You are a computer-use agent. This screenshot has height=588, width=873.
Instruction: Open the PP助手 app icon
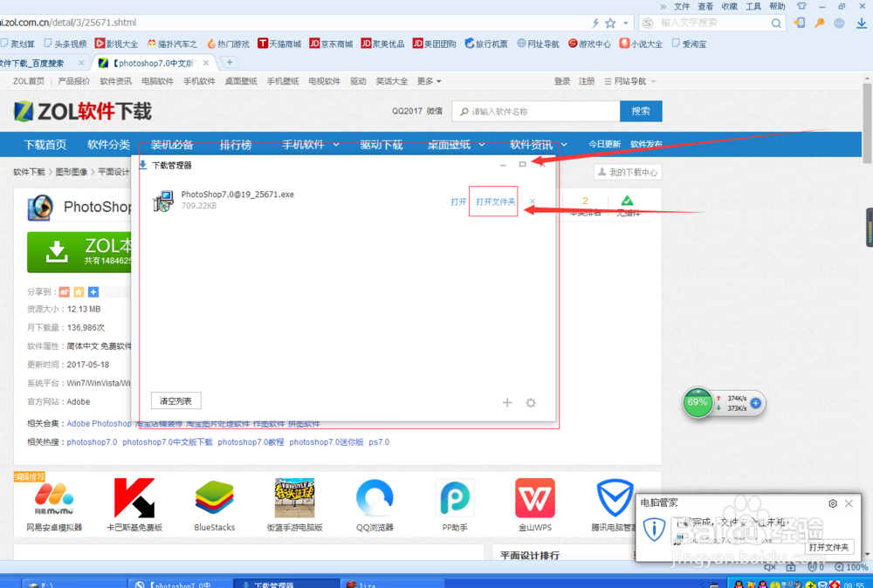455,498
